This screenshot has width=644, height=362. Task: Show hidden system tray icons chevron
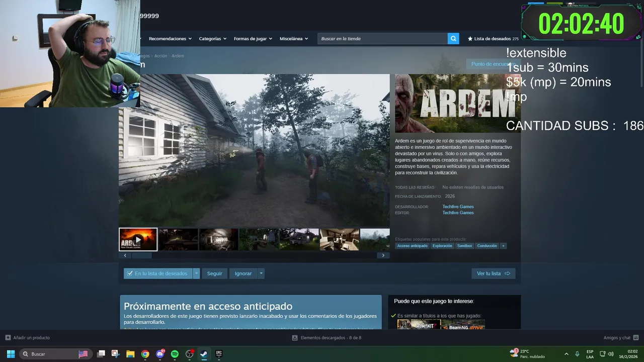click(567, 354)
